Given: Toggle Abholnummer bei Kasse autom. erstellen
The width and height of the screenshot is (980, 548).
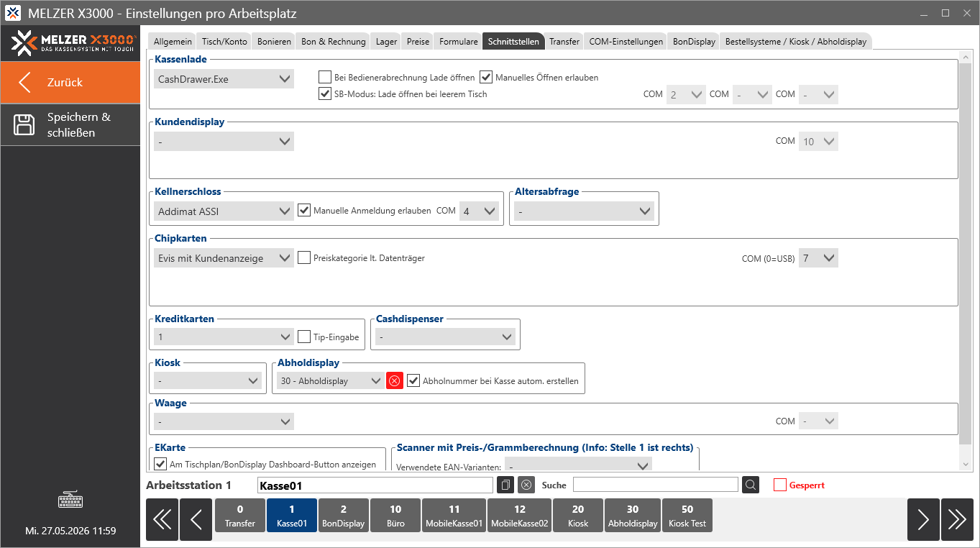Looking at the screenshot, I should point(413,380).
